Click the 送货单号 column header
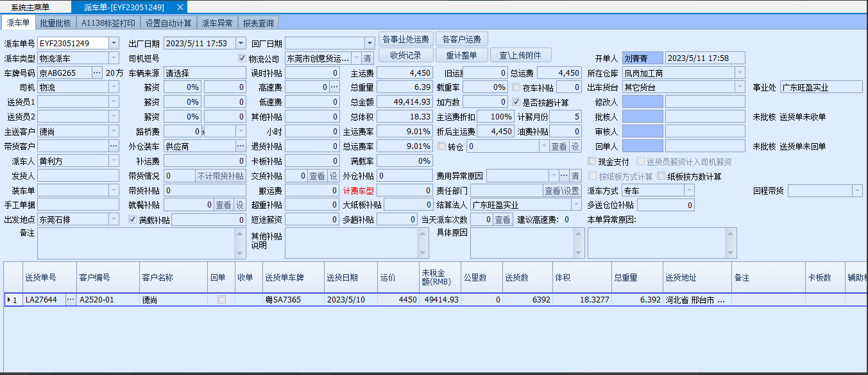The height and width of the screenshot is (375, 868). pyautogui.click(x=49, y=277)
